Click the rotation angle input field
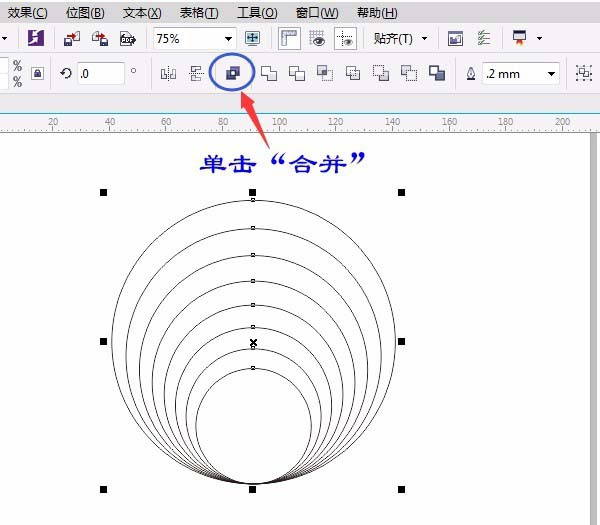The width and height of the screenshot is (600, 525). coord(101,73)
